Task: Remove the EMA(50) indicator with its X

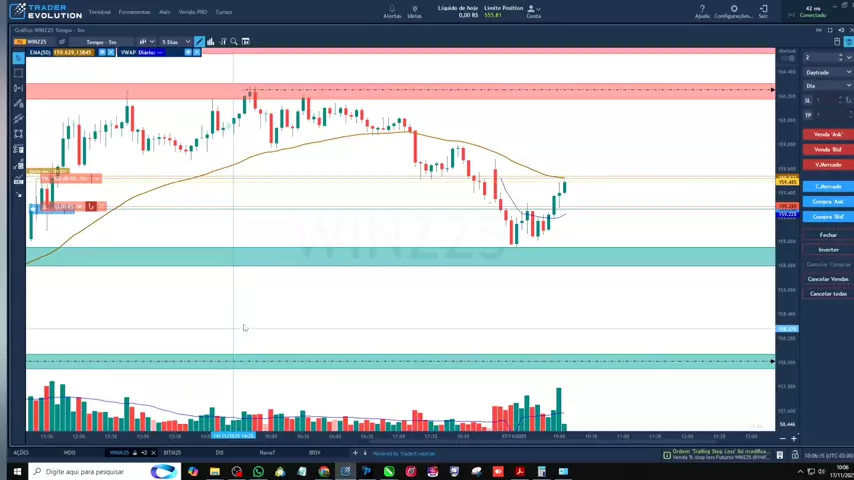Action: [111, 52]
